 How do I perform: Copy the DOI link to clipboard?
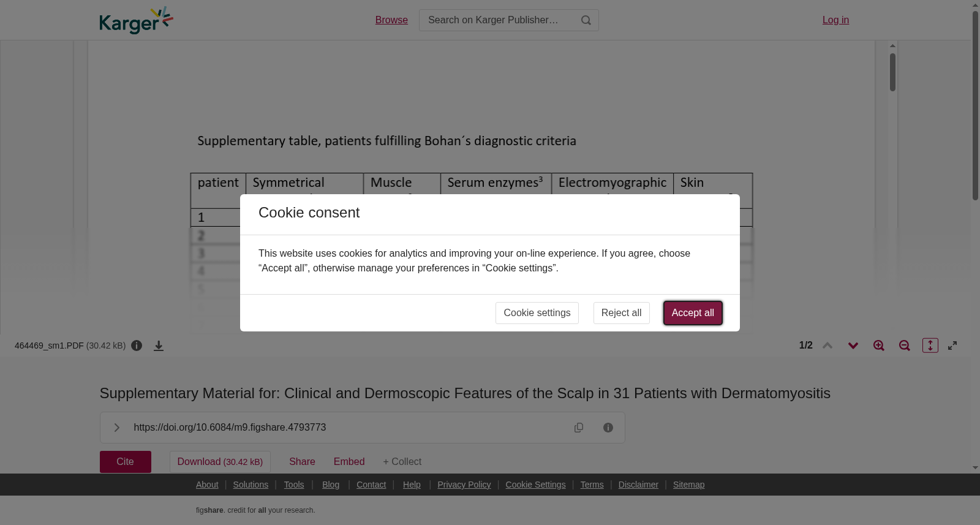pyautogui.click(x=579, y=428)
